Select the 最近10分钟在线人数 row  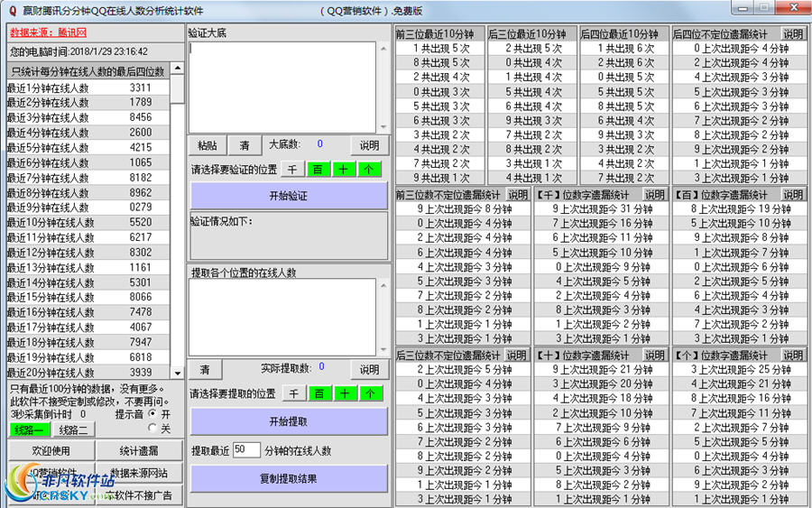click(x=88, y=222)
